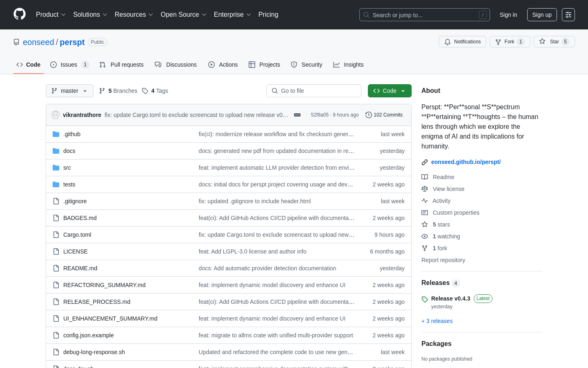
Task: Click the Cargo.toml file icon
Action: (56, 235)
